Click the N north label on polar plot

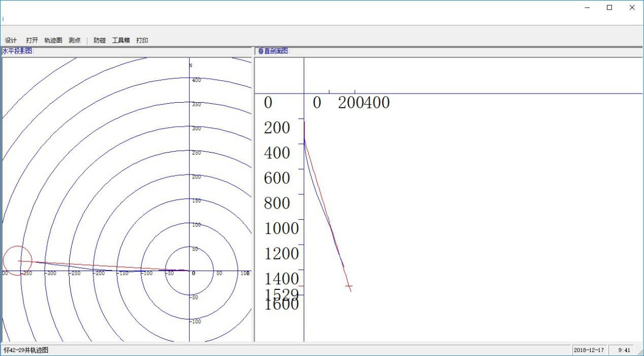coord(191,66)
